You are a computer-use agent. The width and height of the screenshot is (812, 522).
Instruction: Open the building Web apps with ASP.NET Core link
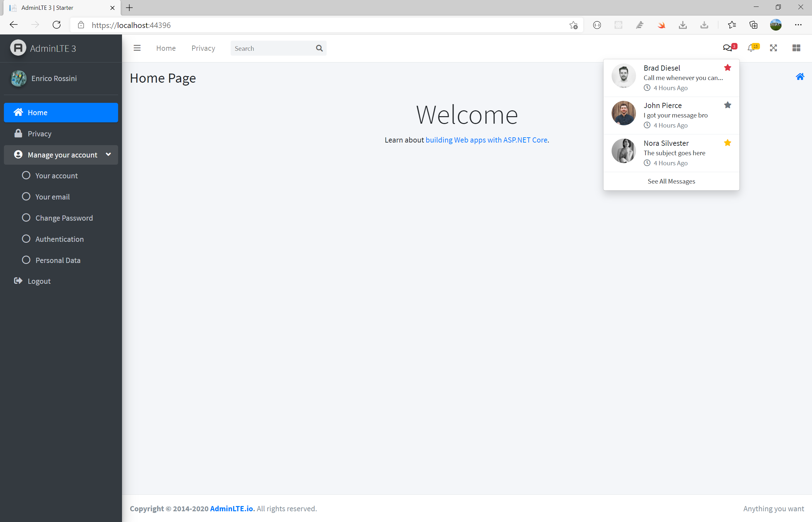pos(486,140)
